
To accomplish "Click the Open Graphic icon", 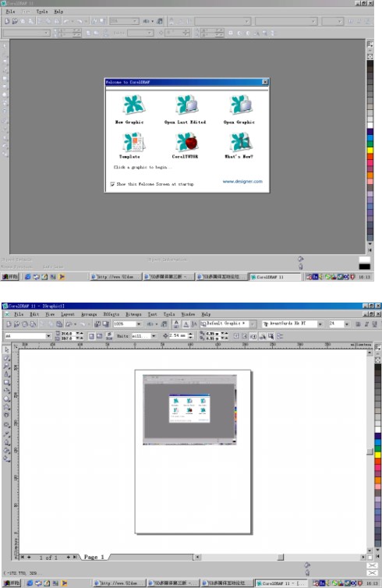I will click(x=241, y=104).
